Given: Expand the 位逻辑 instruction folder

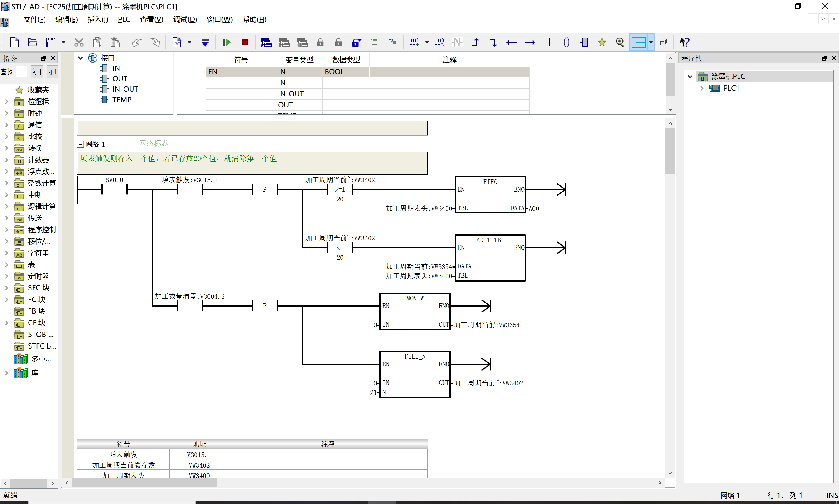Looking at the screenshot, I should pos(6,102).
